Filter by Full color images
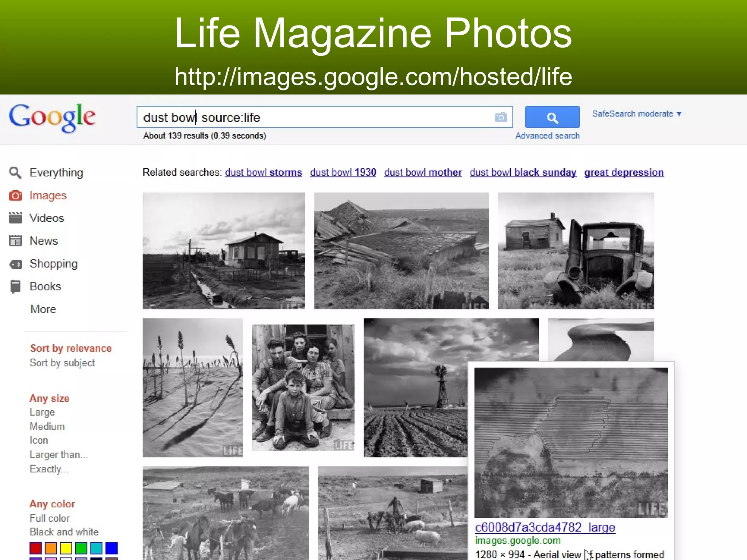Screen dimensions: 747x560 pyautogui.click(x=50, y=518)
